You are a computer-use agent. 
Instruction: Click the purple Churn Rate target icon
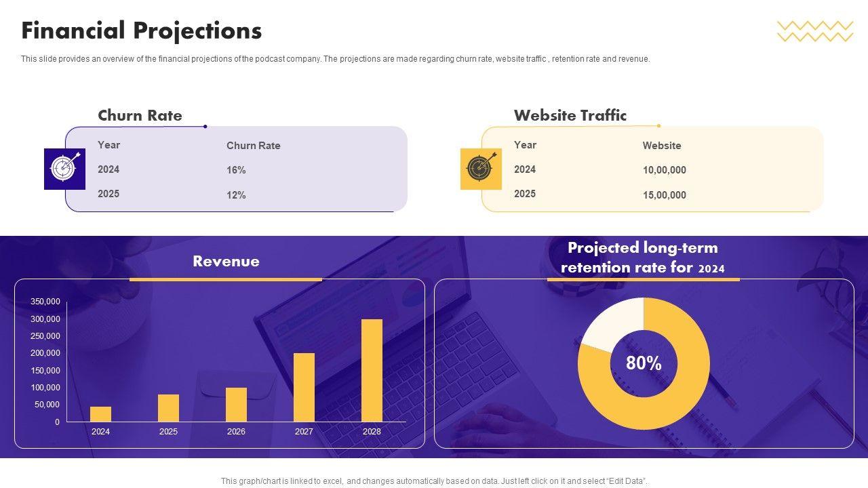64,169
